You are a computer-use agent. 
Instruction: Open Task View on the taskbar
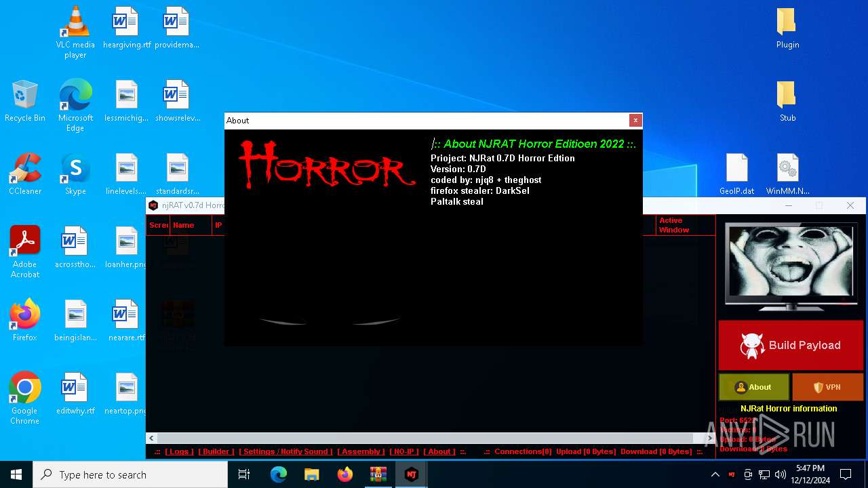coord(244,474)
